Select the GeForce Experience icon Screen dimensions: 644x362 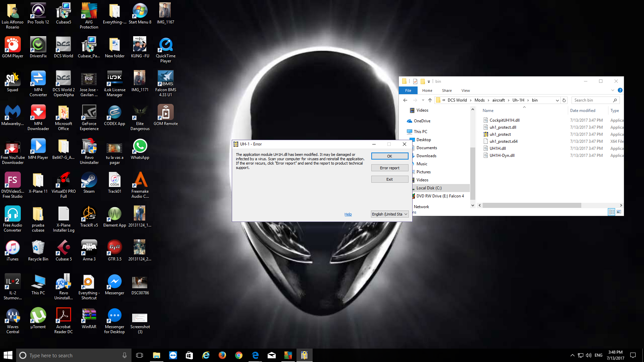click(89, 117)
